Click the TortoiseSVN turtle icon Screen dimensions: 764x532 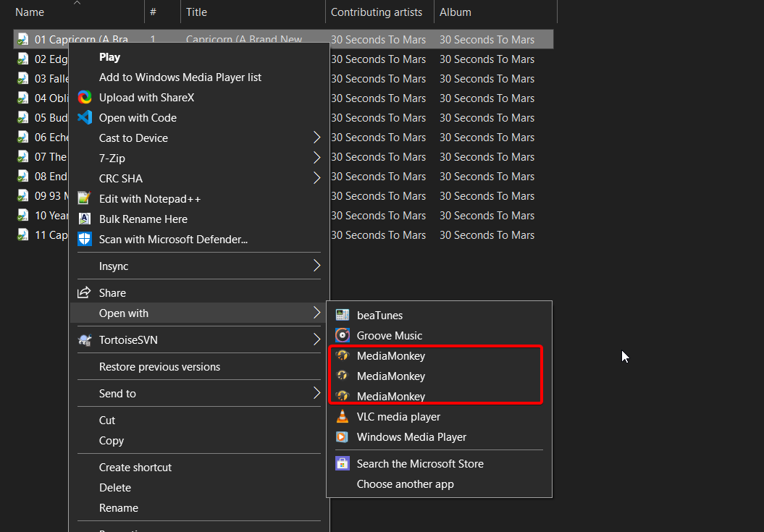coord(85,339)
